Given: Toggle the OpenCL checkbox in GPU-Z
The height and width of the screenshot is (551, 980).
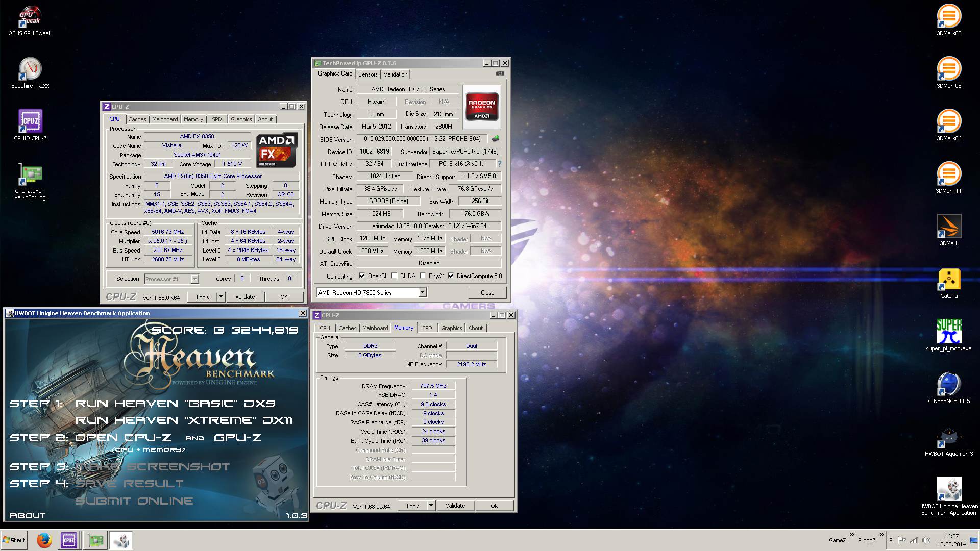Looking at the screenshot, I should [x=362, y=276].
